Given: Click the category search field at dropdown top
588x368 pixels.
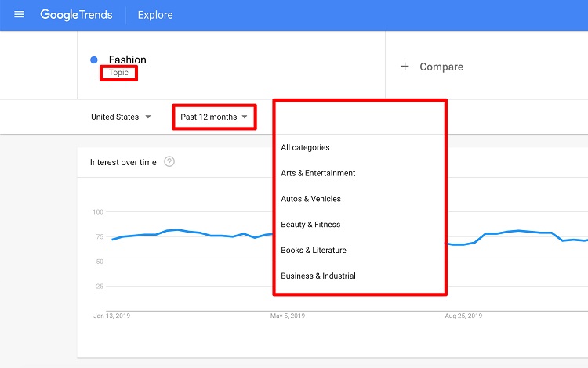Looking at the screenshot, I should (360, 118).
